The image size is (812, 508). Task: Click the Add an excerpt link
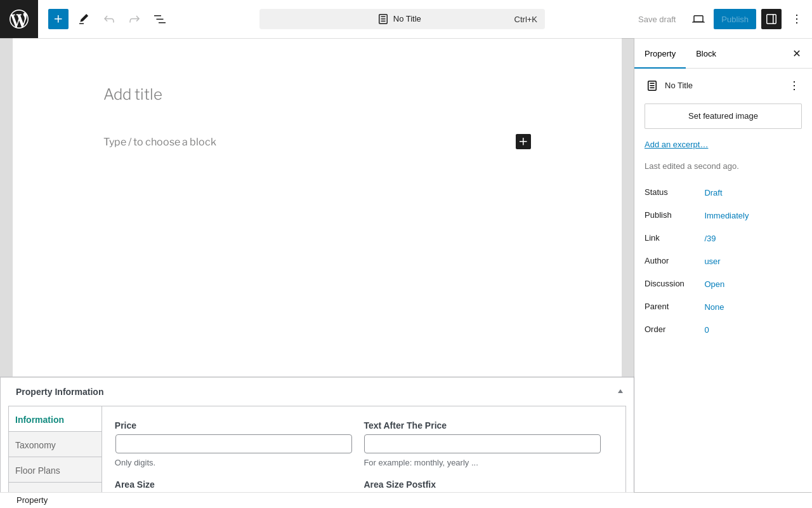point(676,144)
